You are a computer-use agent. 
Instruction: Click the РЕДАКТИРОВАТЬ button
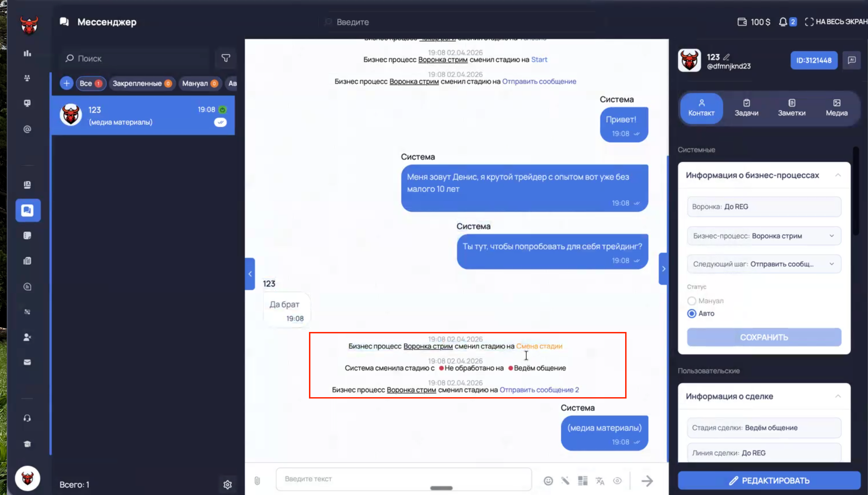pyautogui.click(x=769, y=481)
